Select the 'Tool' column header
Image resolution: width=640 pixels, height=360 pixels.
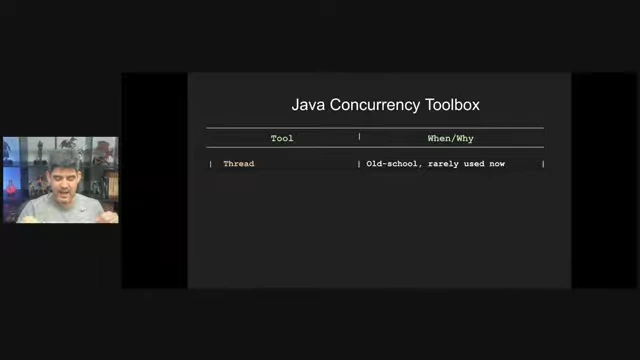pos(282,138)
